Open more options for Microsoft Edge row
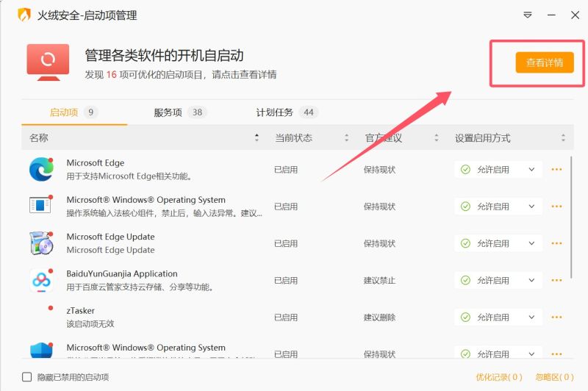Screen dimensions: 588x391 (x=556, y=170)
